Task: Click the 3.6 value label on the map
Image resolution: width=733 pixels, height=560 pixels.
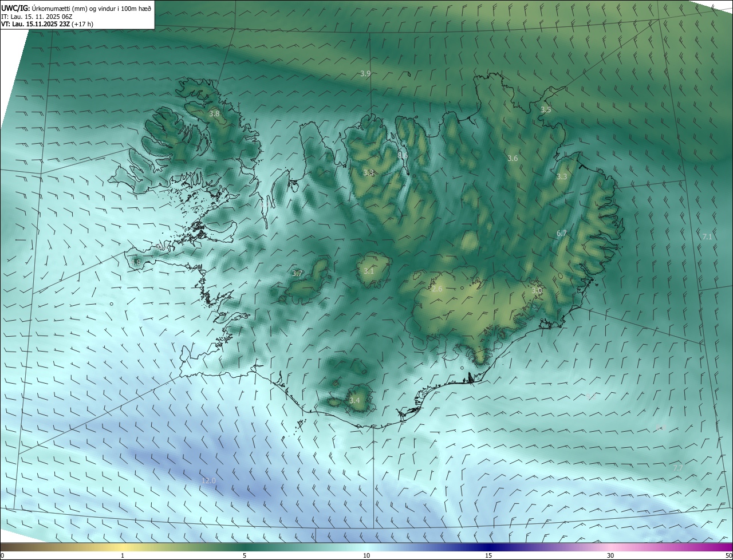Action: 513,158
